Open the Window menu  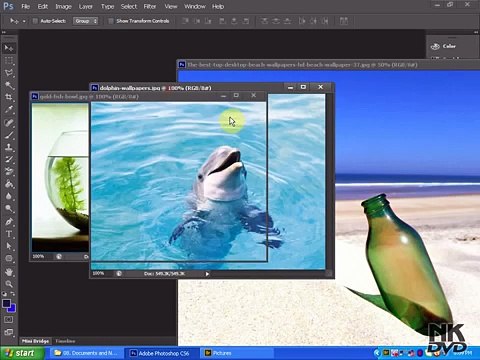click(x=195, y=6)
